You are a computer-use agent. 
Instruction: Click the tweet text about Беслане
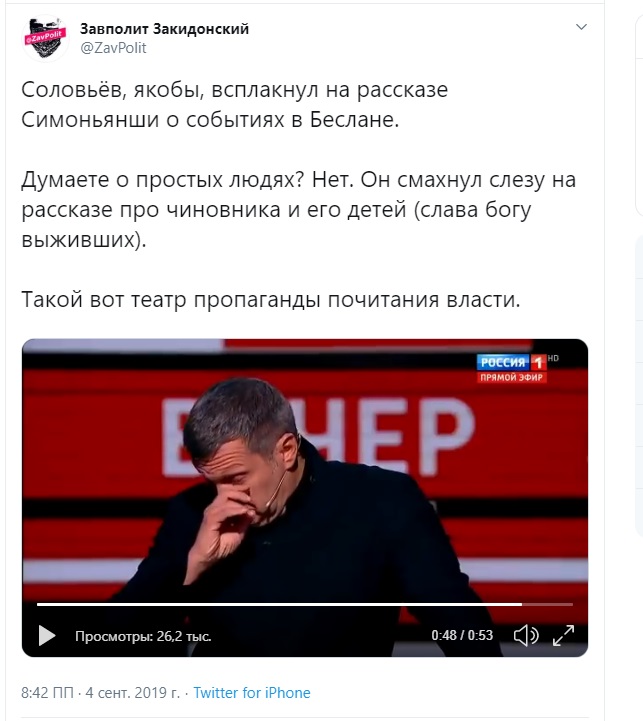coord(235,104)
